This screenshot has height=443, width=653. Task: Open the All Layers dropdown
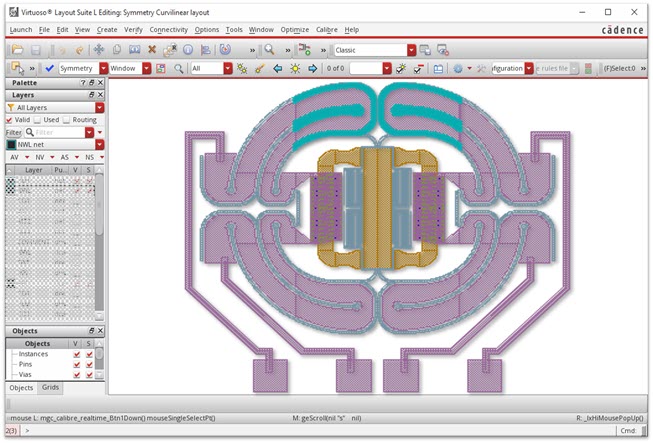point(99,107)
